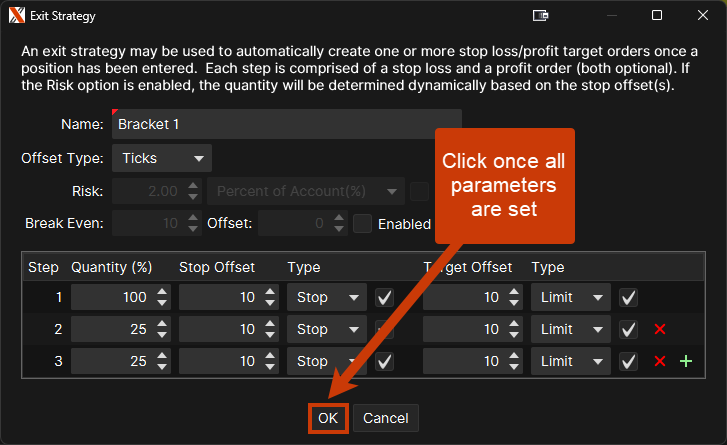Delete step 3 using red X
Screen dimensions: 727x445
[659, 361]
